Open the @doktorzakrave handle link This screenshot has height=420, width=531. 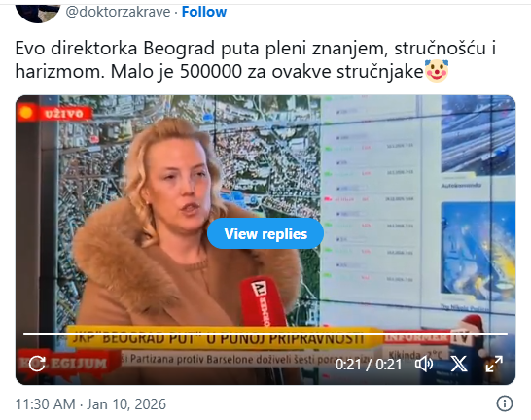[119, 12]
